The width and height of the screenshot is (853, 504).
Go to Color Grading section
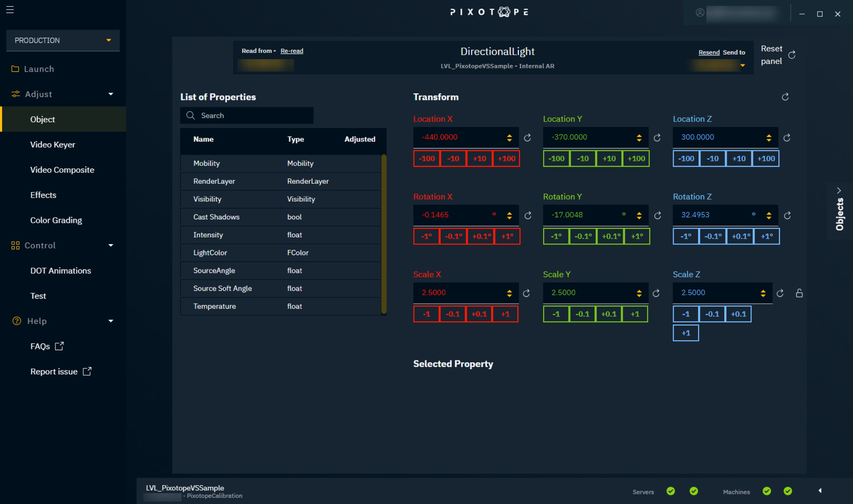point(56,220)
